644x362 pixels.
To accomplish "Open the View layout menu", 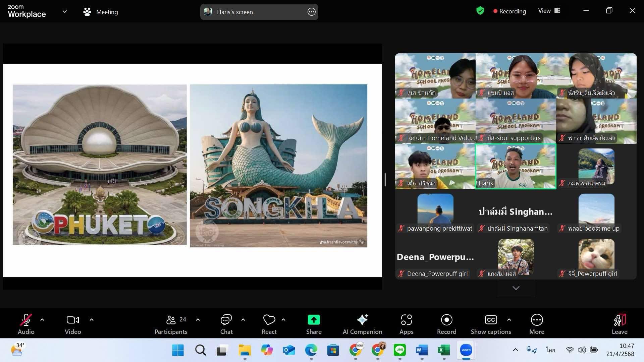I will click(x=549, y=11).
